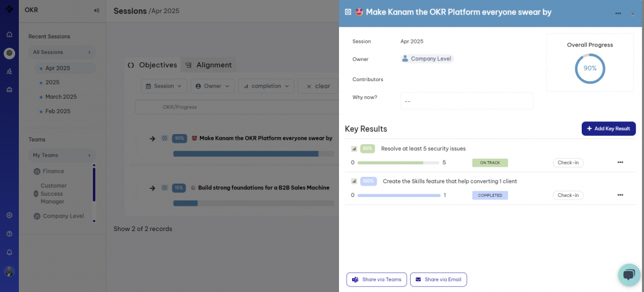Open Company Level team in sidebar
Viewport: 644px width, 292px height.
tap(58, 216)
